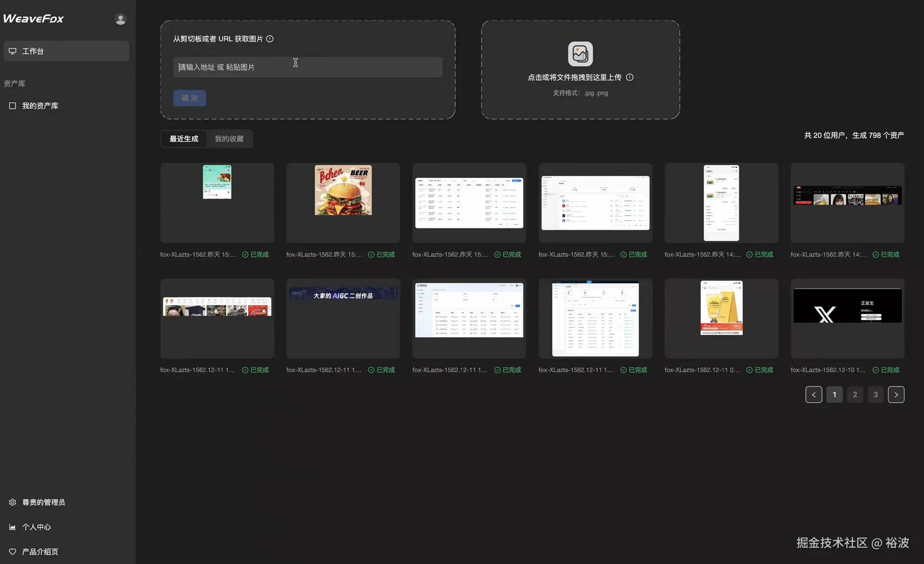This screenshot has height=564, width=924.
Task: Open 个人中心 chart icon item
Action: point(13,527)
